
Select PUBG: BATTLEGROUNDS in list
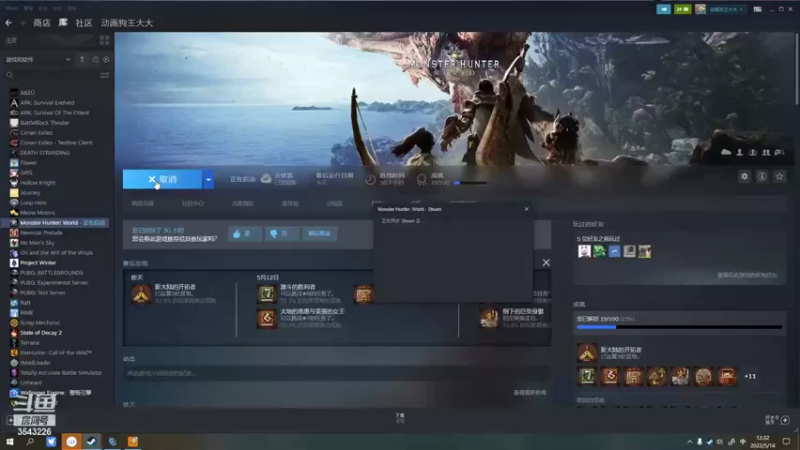pos(52,273)
